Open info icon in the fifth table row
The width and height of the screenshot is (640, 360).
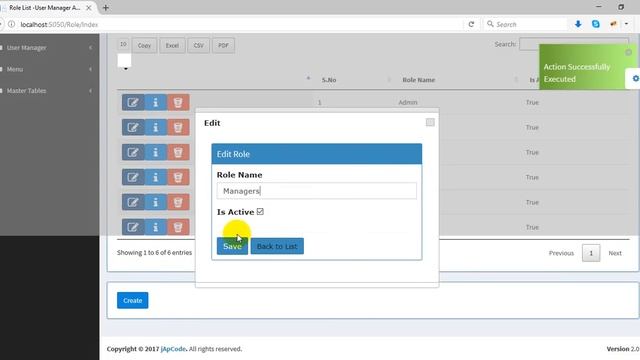[x=156, y=202]
